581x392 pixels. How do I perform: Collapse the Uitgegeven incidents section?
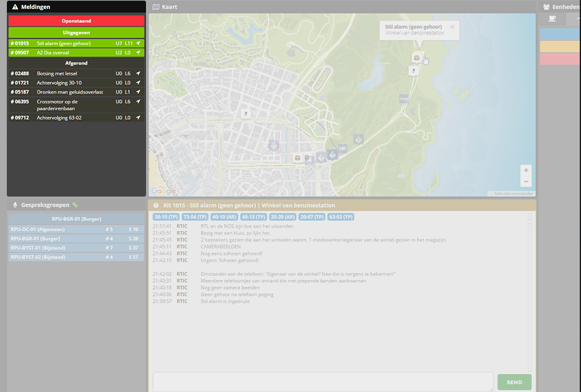pos(76,32)
